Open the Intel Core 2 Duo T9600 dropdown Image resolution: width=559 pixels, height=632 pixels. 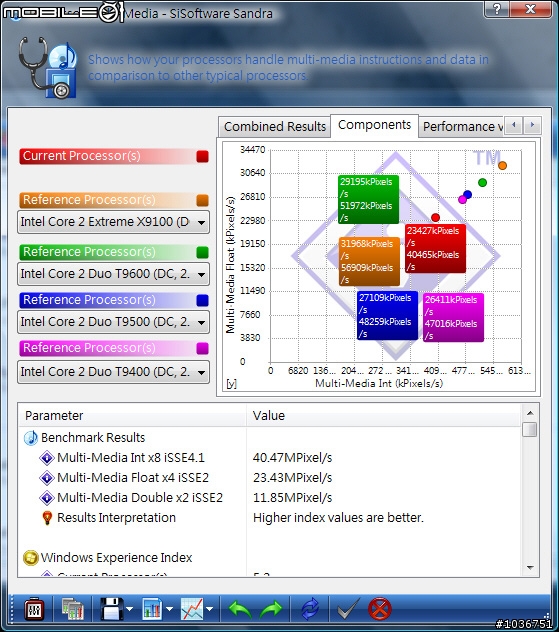[113, 274]
